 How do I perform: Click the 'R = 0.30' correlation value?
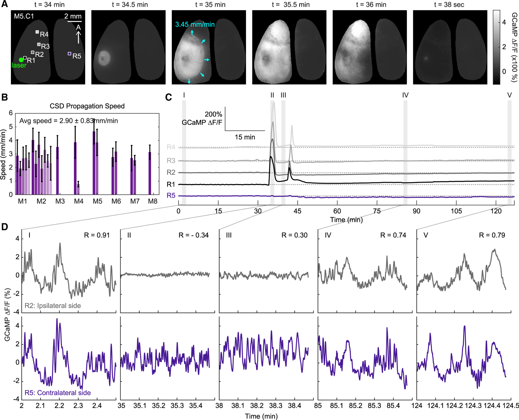click(294, 235)
